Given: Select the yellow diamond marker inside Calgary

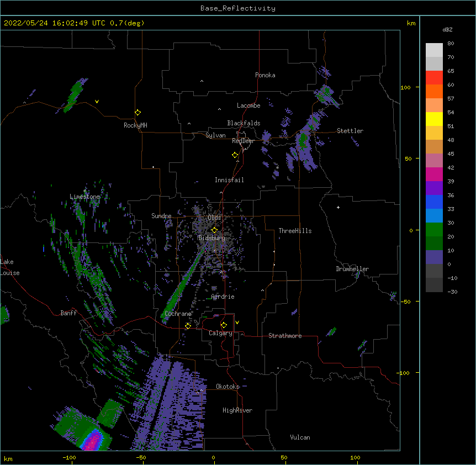Looking at the screenshot, I should pyautogui.click(x=224, y=325).
